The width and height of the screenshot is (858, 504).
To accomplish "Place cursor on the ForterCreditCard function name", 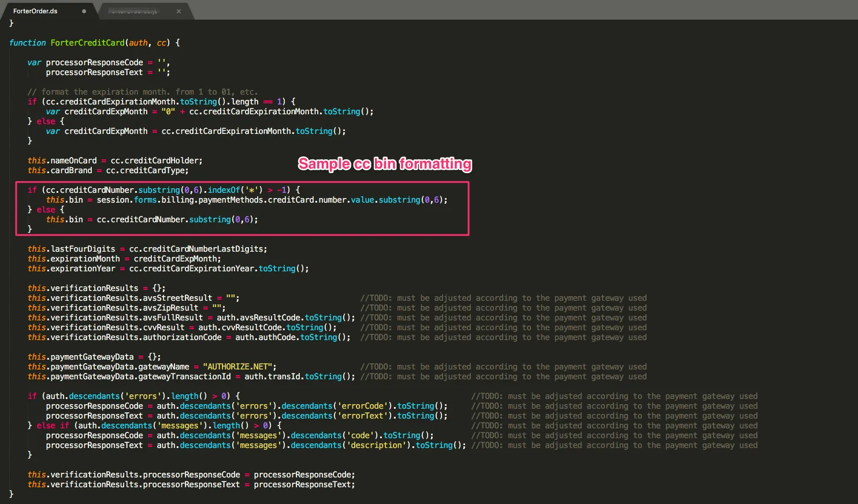I will click(87, 43).
